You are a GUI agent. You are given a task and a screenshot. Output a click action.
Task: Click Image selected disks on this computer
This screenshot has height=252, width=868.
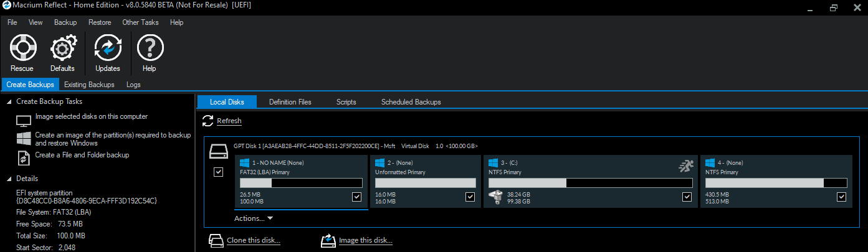[x=92, y=116]
